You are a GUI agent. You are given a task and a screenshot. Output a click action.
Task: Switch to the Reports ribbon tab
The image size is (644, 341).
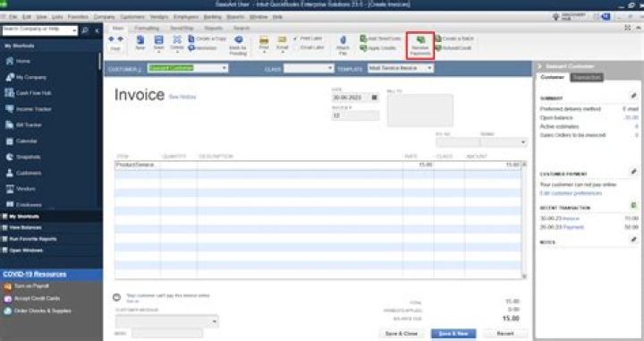coord(214,28)
